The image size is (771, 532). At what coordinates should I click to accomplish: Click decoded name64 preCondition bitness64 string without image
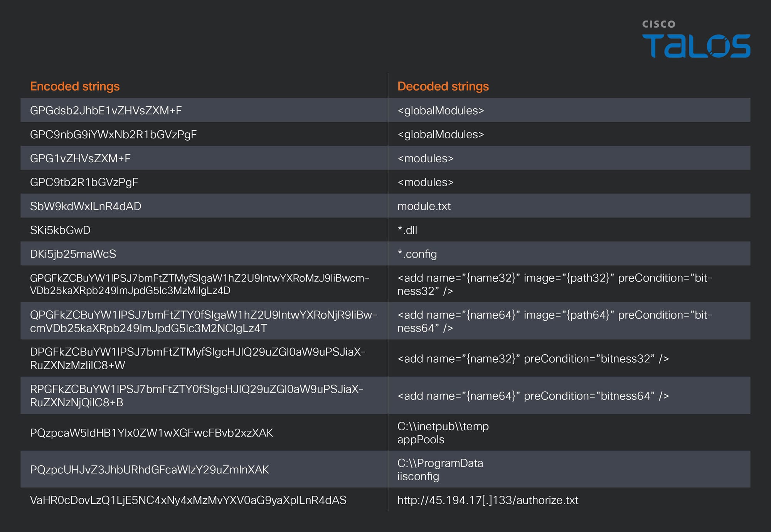[533, 396]
